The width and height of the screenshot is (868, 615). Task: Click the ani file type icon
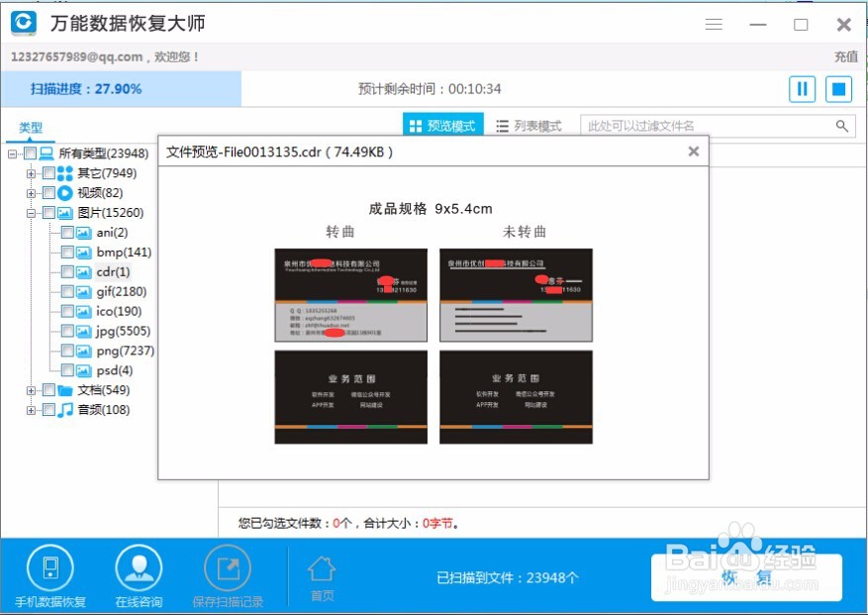point(83,233)
